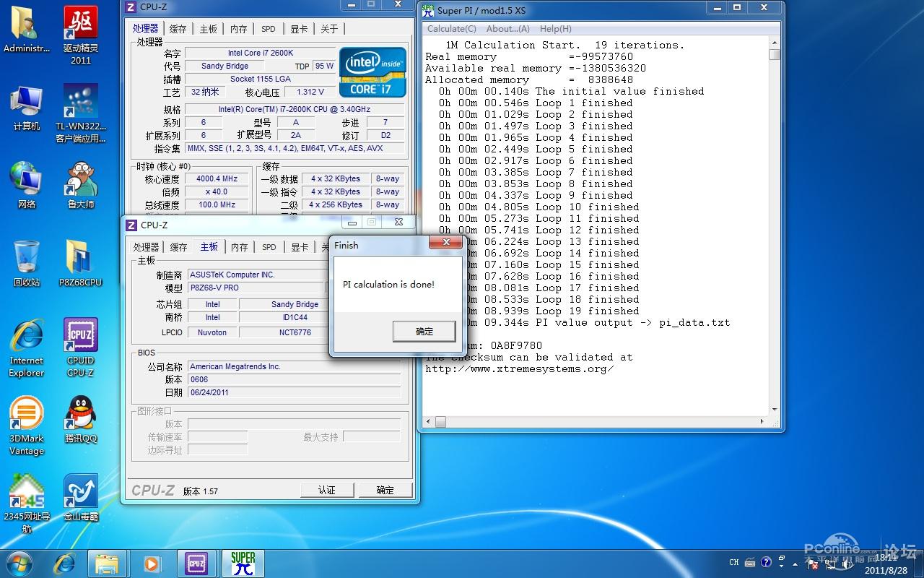
Task: Click core voltage value 1.312 V
Action: click(x=310, y=92)
